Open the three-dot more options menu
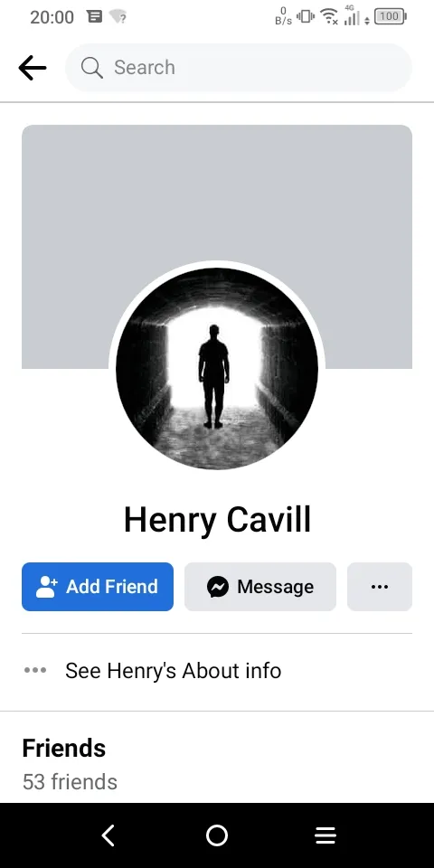Screen dimensions: 434x868 [380, 587]
